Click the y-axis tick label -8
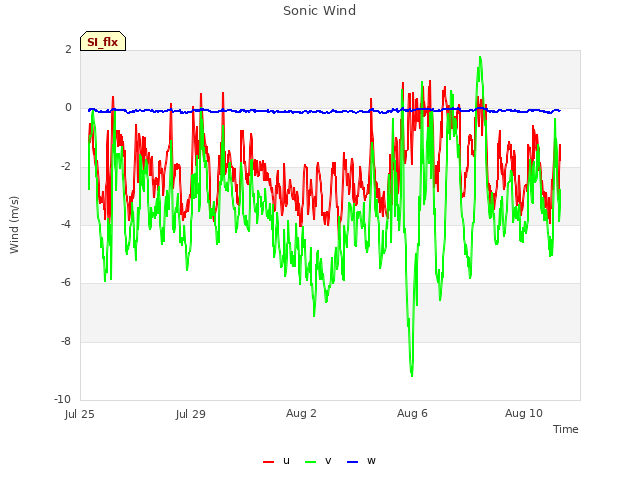 67,341
